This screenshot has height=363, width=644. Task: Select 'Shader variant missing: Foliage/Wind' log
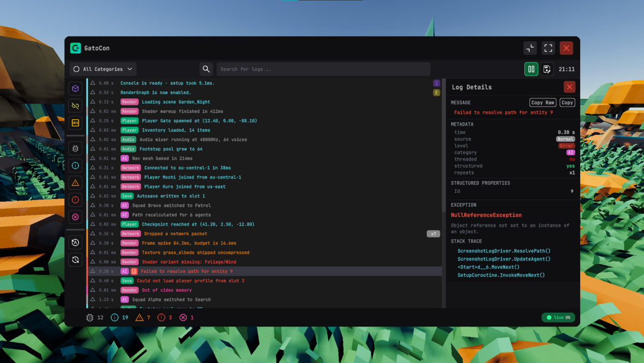266,262
